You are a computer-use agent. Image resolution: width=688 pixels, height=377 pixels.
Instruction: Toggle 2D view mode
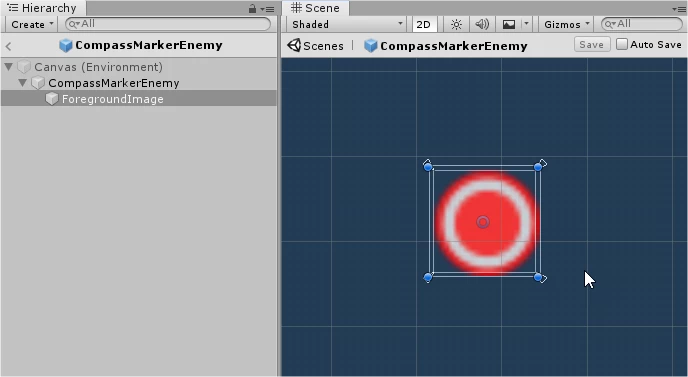click(x=424, y=25)
